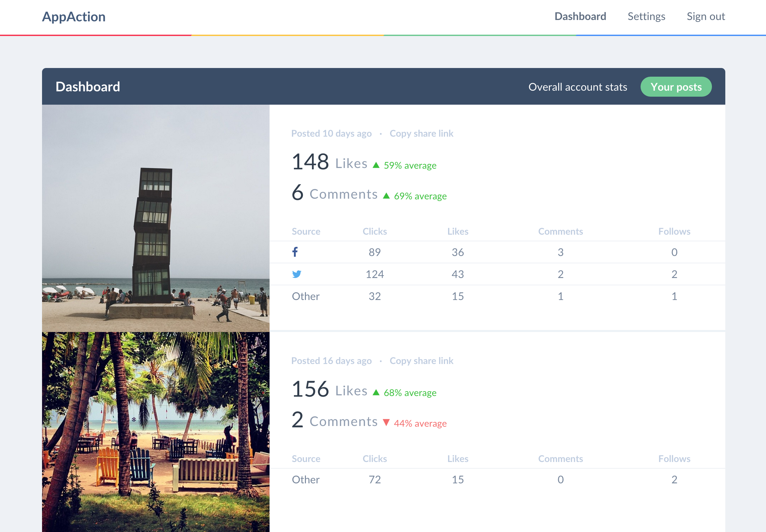Open the Dashboard nav item
This screenshot has height=532, width=766.
[x=580, y=16]
